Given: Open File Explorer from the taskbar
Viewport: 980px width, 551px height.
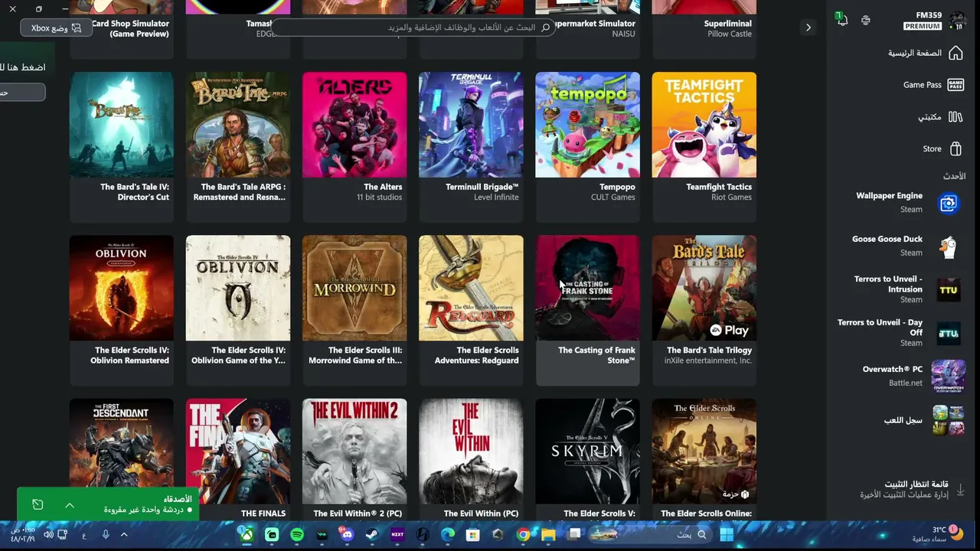Looking at the screenshot, I should pos(548,535).
